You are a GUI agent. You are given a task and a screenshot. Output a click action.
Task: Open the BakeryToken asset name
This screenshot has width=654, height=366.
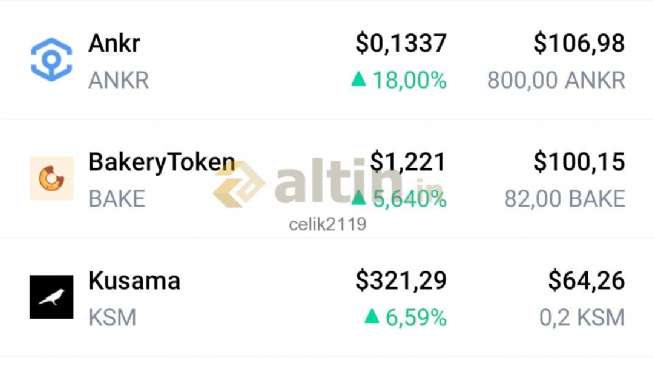(162, 162)
